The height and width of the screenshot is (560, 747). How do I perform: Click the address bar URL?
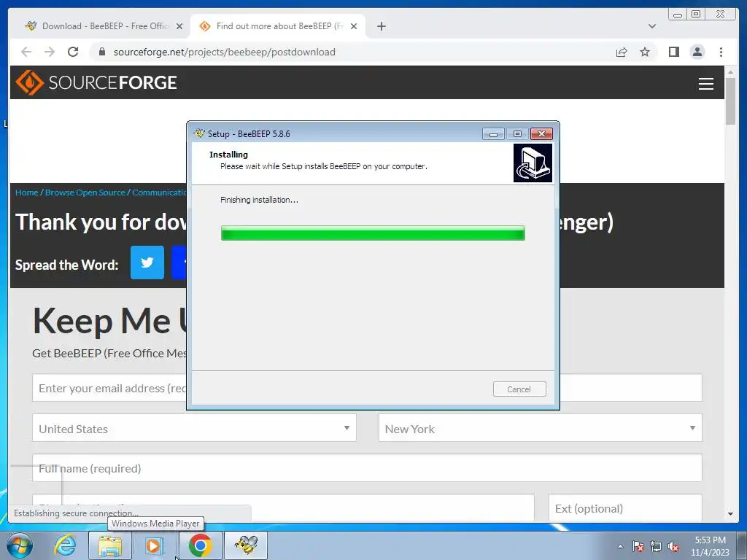(225, 52)
